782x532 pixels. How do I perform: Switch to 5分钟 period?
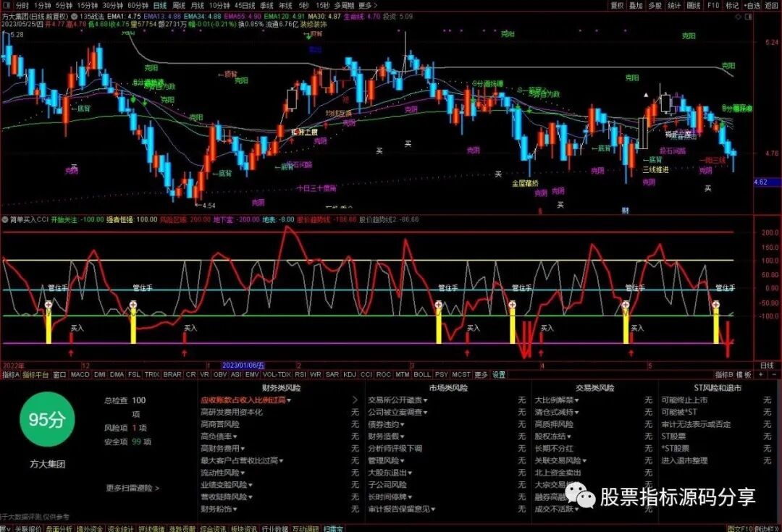(64, 6)
